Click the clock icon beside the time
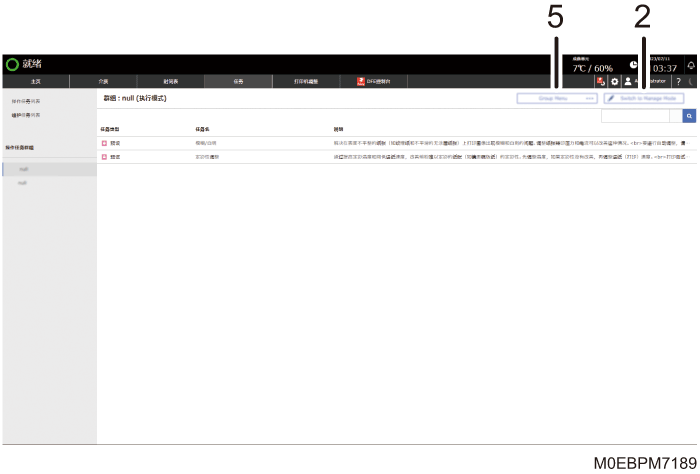The width and height of the screenshot is (700, 474). (633, 65)
